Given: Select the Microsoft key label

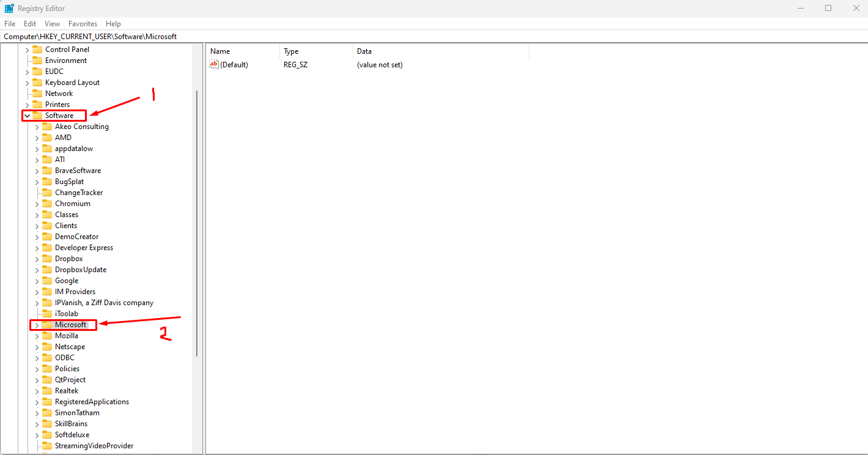Looking at the screenshot, I should [71, 325].
